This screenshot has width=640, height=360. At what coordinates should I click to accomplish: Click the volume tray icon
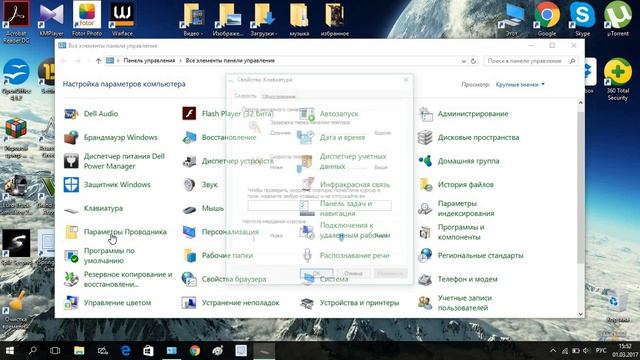(x=587, y=351)
